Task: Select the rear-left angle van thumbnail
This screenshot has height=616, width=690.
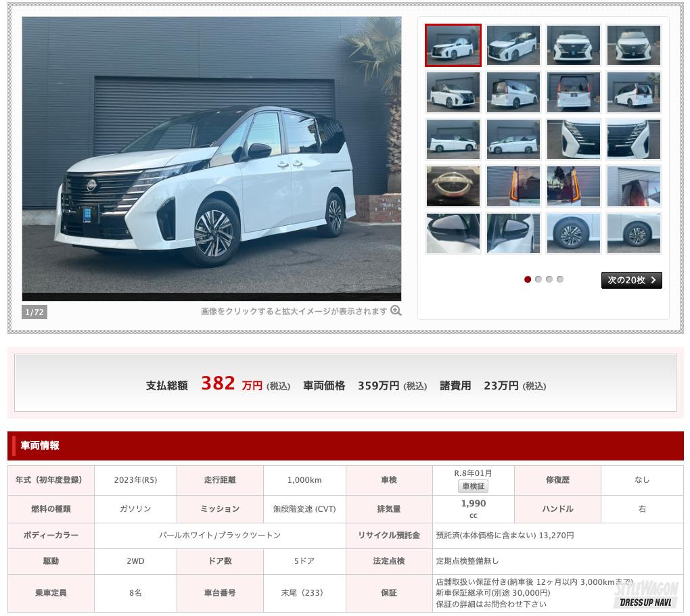Action: [513, 92]
